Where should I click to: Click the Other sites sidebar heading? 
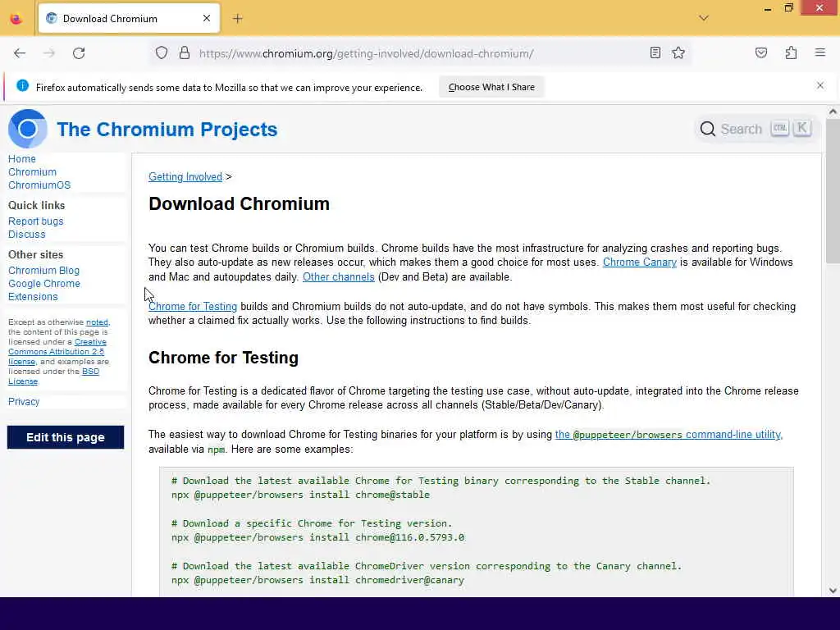click(35, 254)
